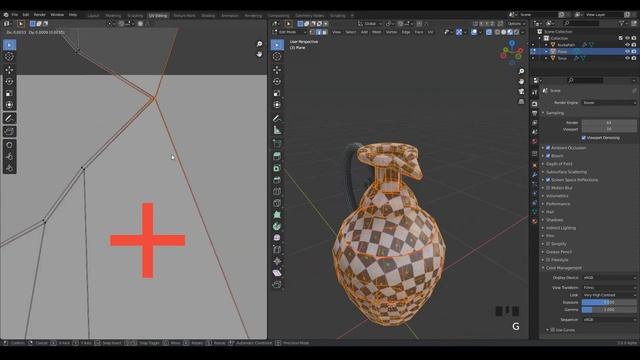Select the Rotate tool in 3D viewport
The width and height of the screenshot is (640, 360).
pyautogui.click(x=277, y=82)
